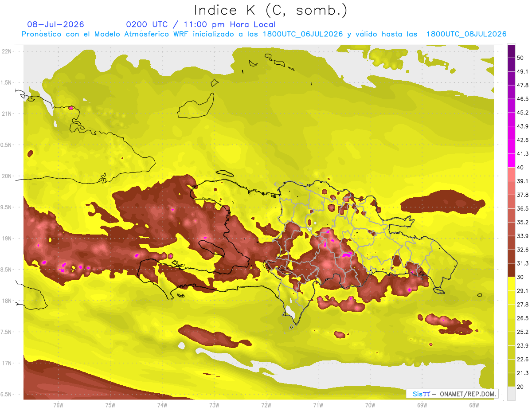
Task: Click the colorbar value '20'
Action: 520,387
